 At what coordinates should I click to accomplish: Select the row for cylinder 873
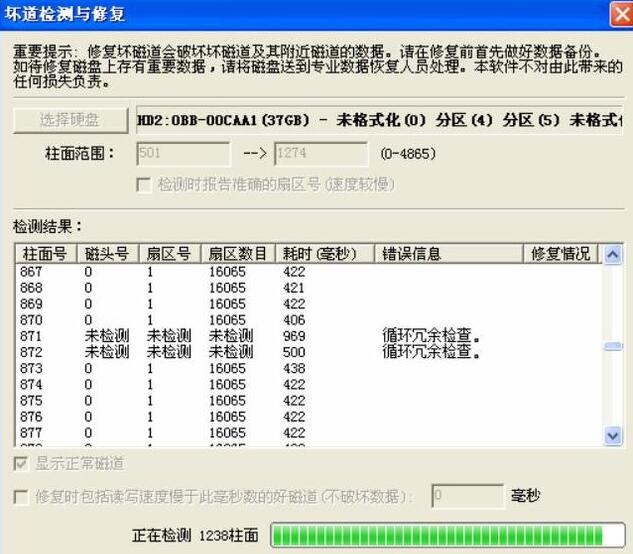tap(309, 368)
